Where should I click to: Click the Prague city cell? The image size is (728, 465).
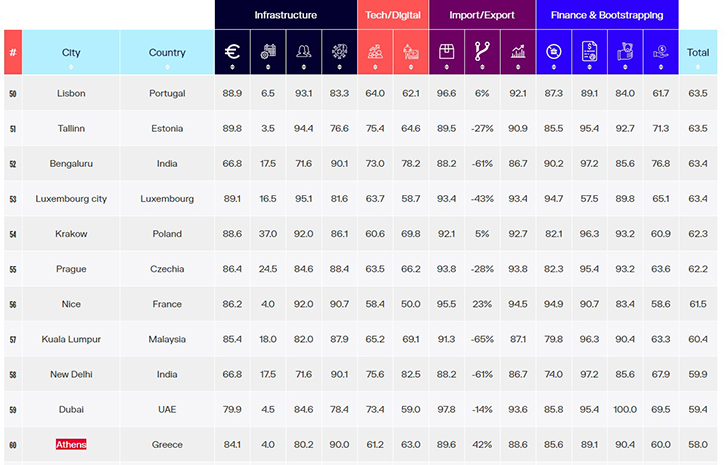[71, 269]
